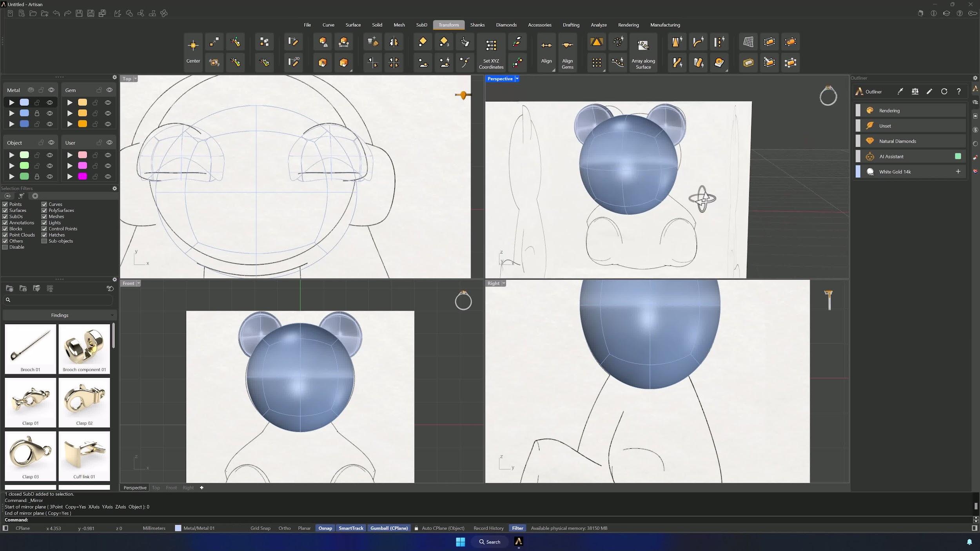Toggle Ortho mode in the status bar
This screenshot has height=551, width=980.
pyautogui.click(x=284, y=528)
